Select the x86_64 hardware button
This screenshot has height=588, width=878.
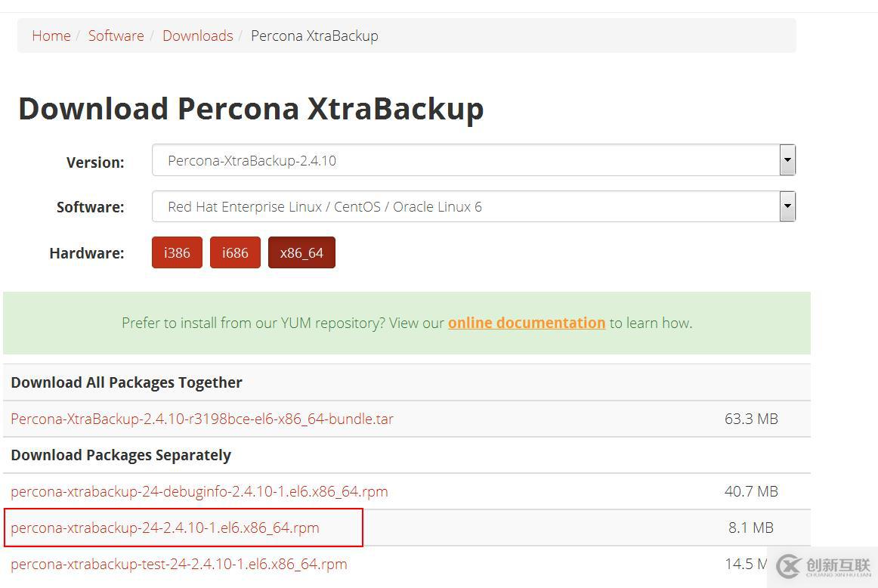click(x=301, y=252)
